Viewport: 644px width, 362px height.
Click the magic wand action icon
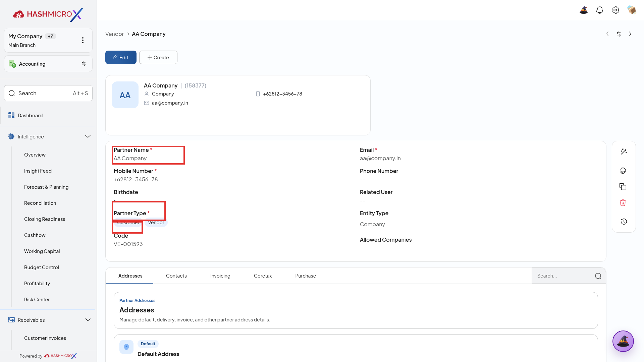(x=624, y=152)
